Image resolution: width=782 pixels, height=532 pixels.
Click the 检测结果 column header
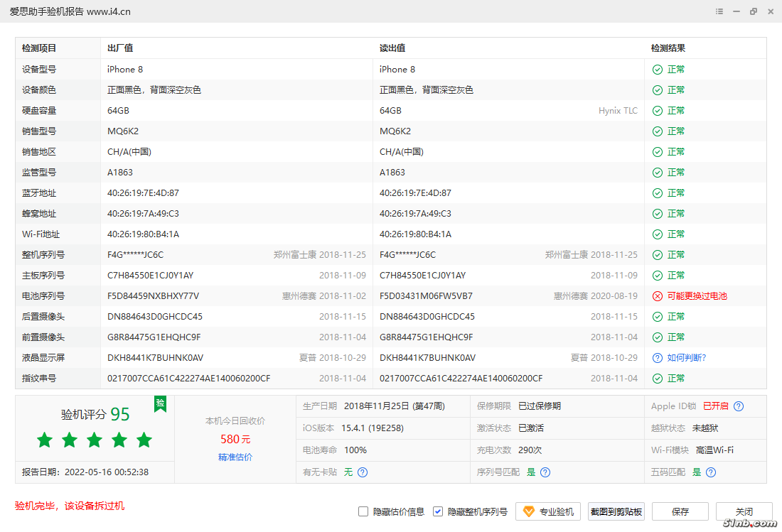coord(668,48)
